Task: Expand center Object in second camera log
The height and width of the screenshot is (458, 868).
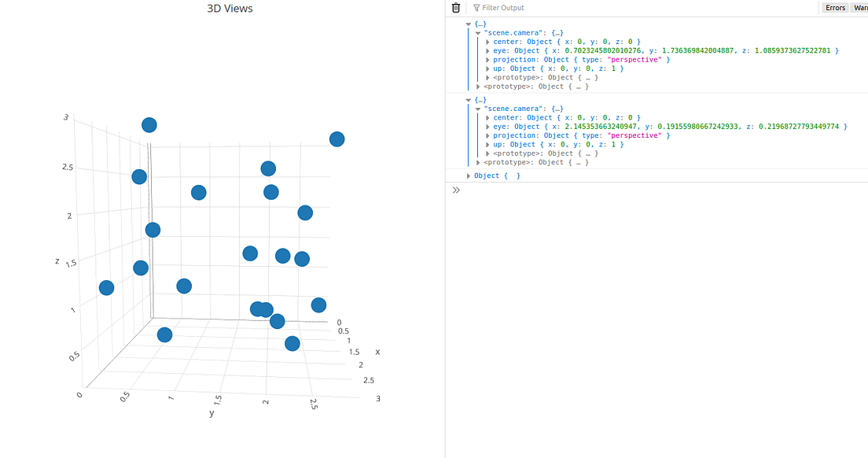Action: click(487, 116)
